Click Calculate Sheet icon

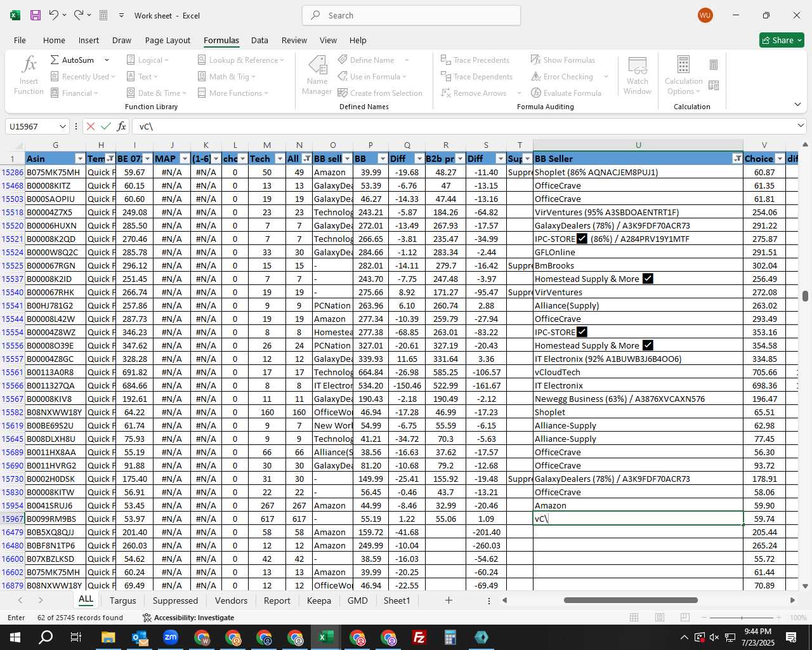tap(714, 85)
